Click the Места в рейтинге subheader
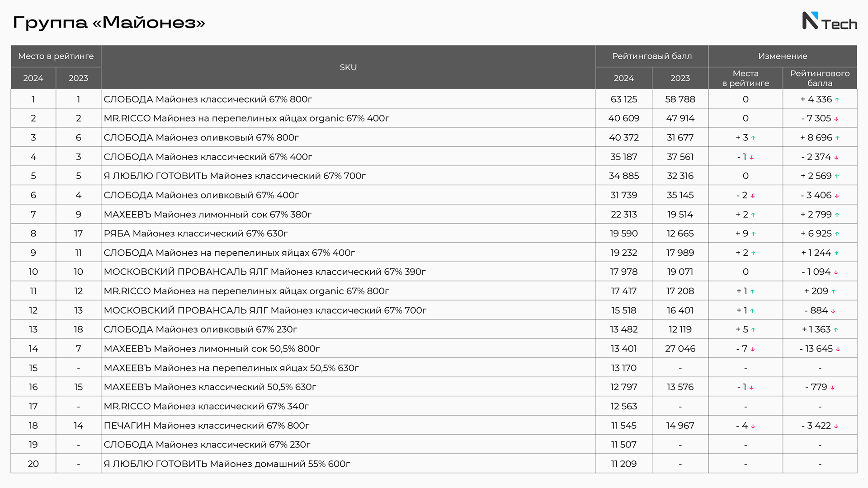The image size is (868, 488). click(745, 78)
